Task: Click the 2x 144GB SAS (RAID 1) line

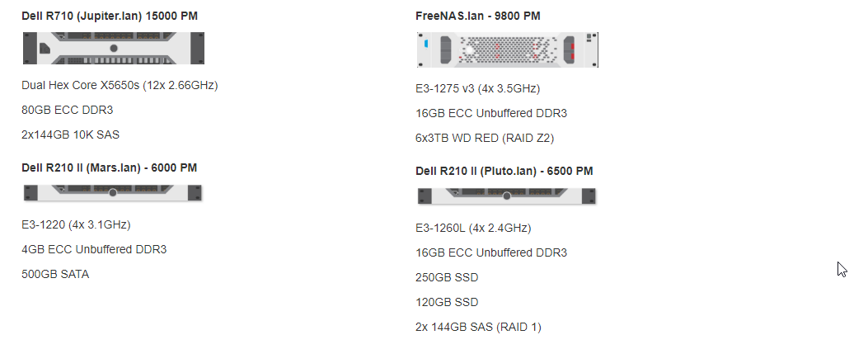Action: (478, 327)
